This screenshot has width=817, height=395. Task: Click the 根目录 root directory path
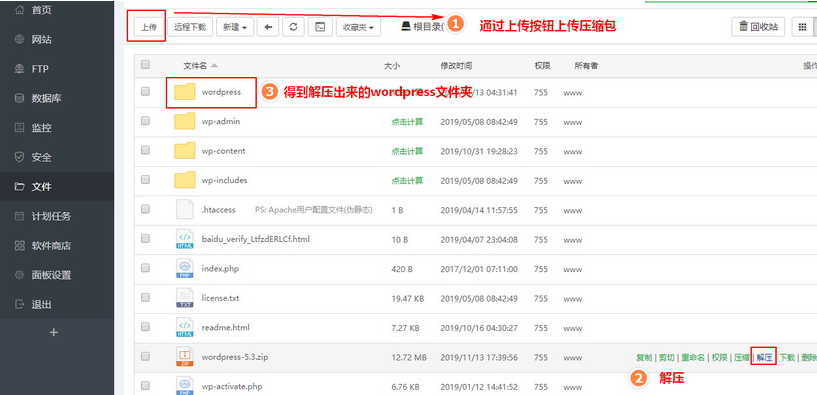(422, 27)
